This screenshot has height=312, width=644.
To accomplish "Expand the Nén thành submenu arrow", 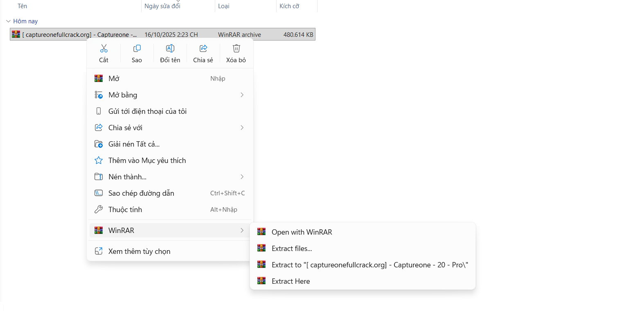I will coord(242,177).
